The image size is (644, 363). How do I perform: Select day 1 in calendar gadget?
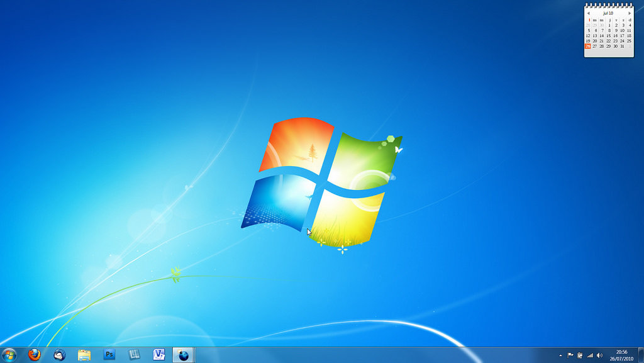click(x=609, y=25)
